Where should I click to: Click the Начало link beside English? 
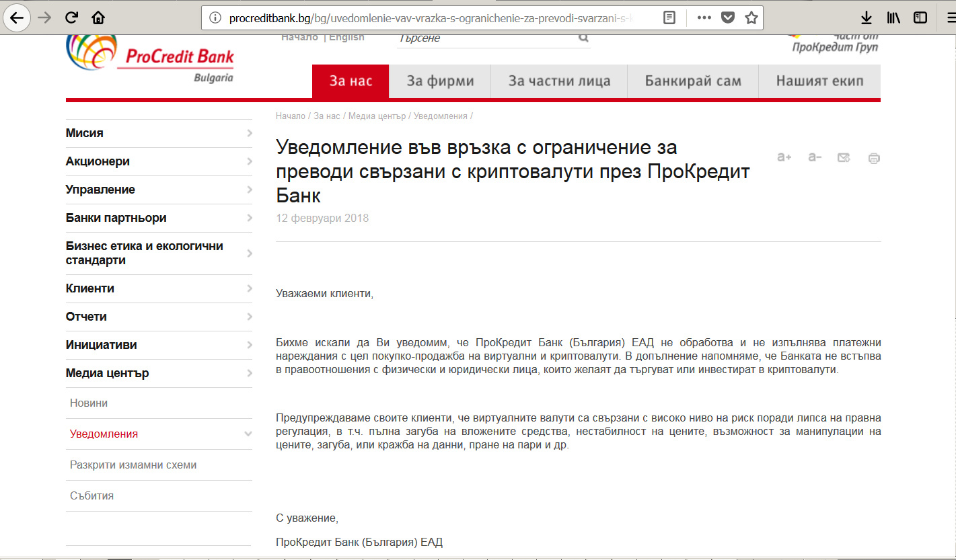300,38
